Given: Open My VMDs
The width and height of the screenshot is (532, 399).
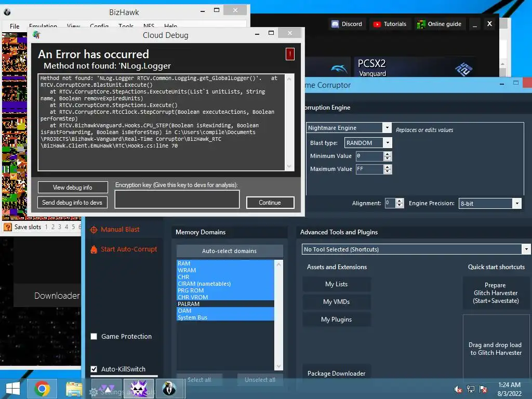Looking at the screenshot, I should pyautogui.click(x=336, y=302).
